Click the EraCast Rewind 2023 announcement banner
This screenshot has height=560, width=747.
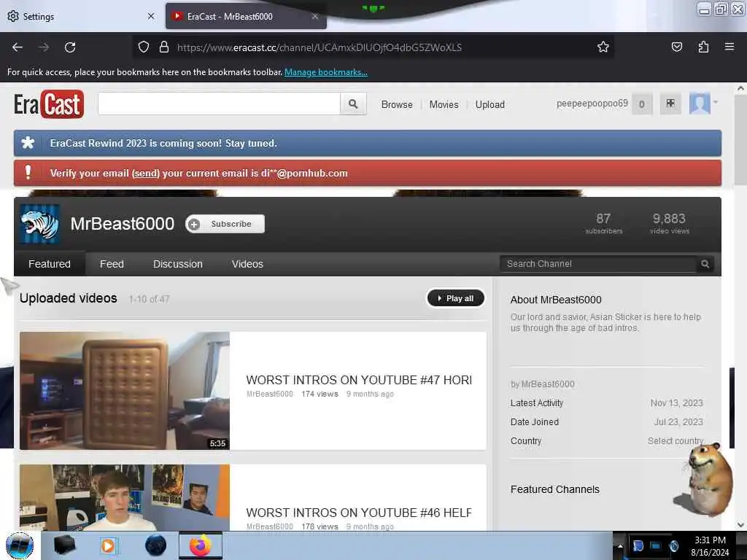(368, 143)
